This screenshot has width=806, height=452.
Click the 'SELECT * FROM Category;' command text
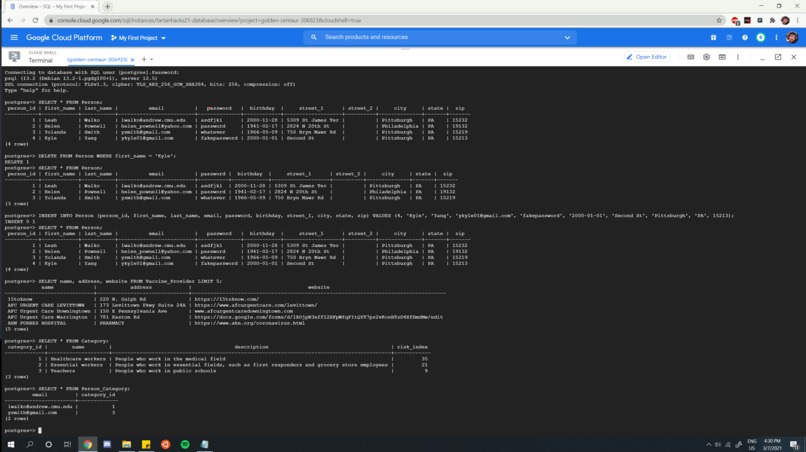point(73,341)
